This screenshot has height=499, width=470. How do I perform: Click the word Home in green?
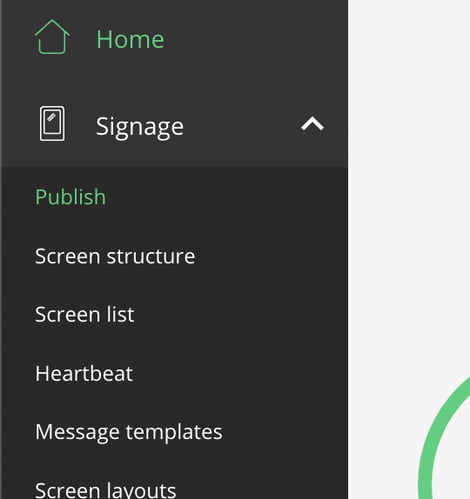[x=130, y=39]
